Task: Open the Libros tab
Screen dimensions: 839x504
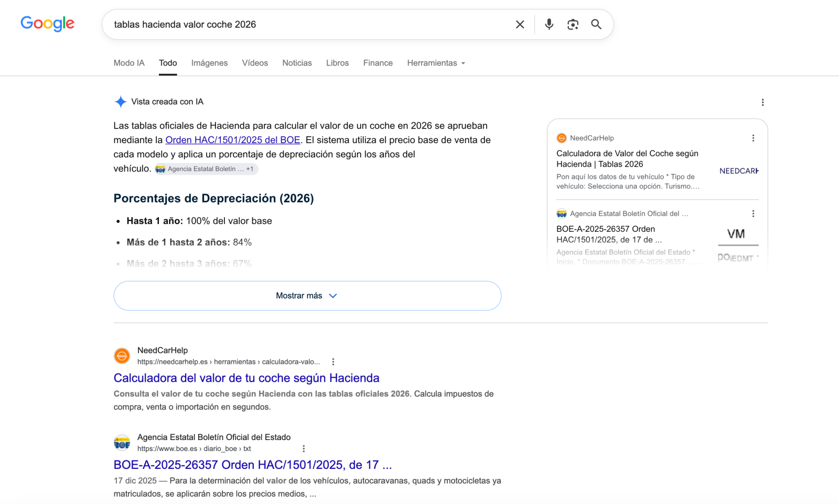Action: click(x=337, y=63)
